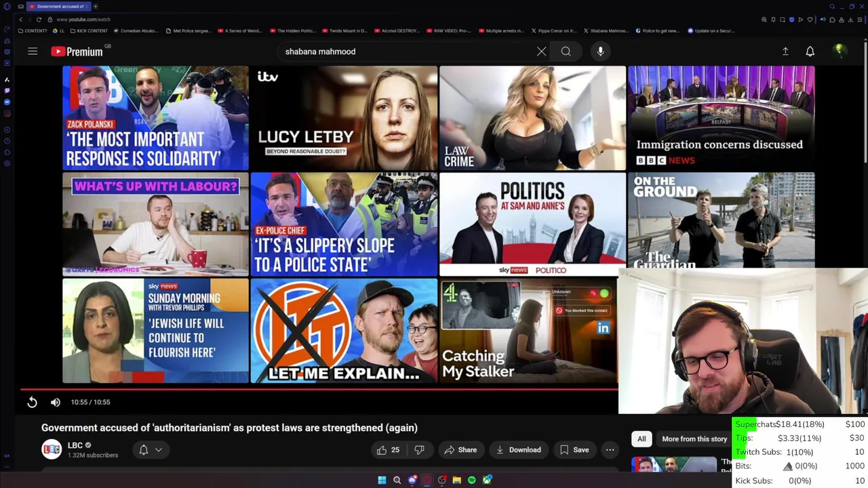Viewport: 868px width, 488px height.
Task: Go back with the browser back arrow
Action: click(20, 20)
